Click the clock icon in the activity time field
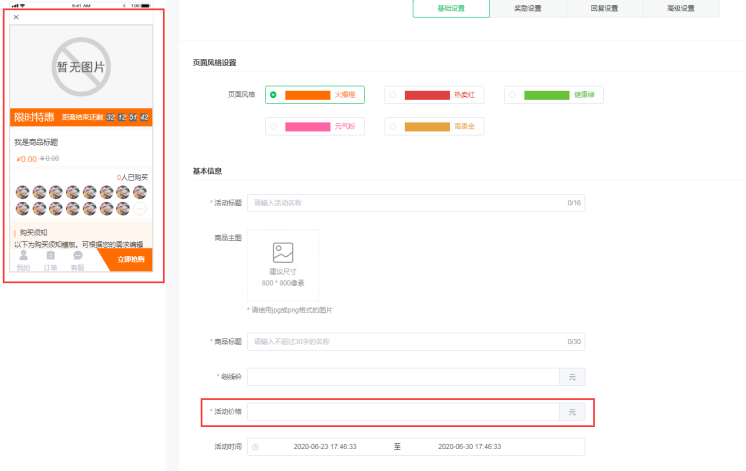Screen dimensions: 746x471 tap(255, 447)
